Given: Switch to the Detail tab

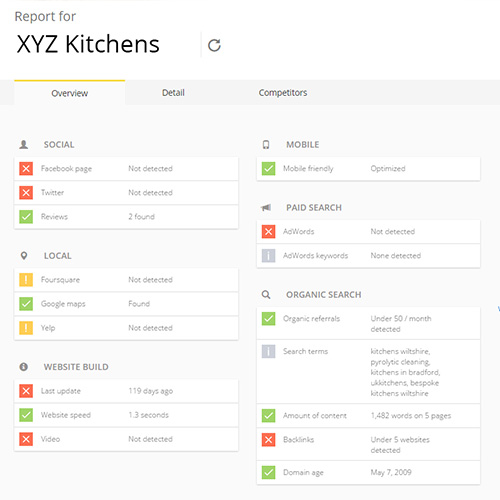Looking at the screenshot, I should tap(173, 93).
